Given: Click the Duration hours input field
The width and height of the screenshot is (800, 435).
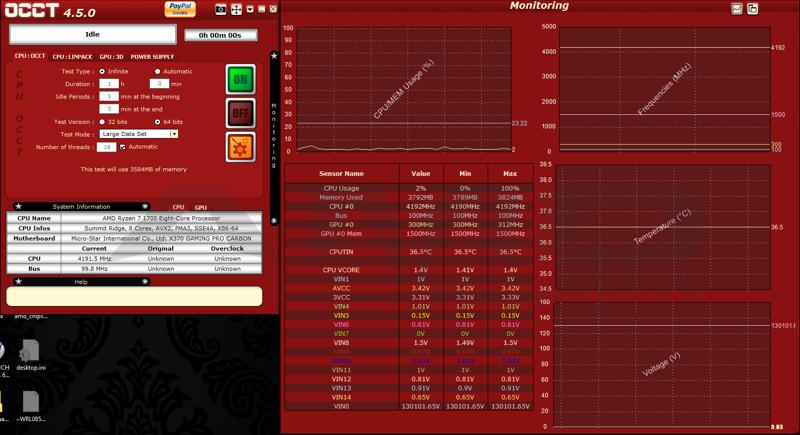Looking at the screenshot, I should tap(109, 84).
